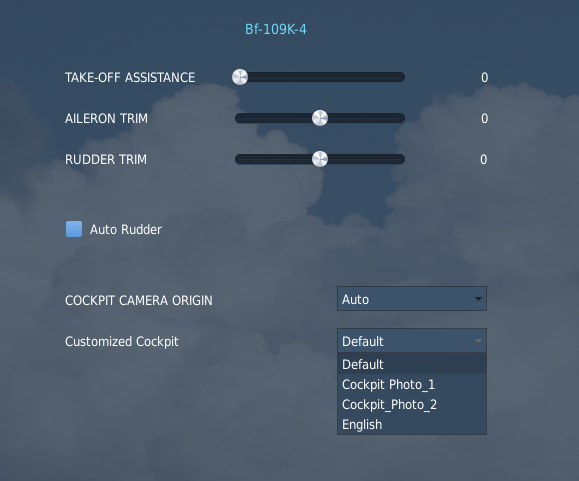Select Default in the cockpit list
579x481 pixels.
click(412, 364)
